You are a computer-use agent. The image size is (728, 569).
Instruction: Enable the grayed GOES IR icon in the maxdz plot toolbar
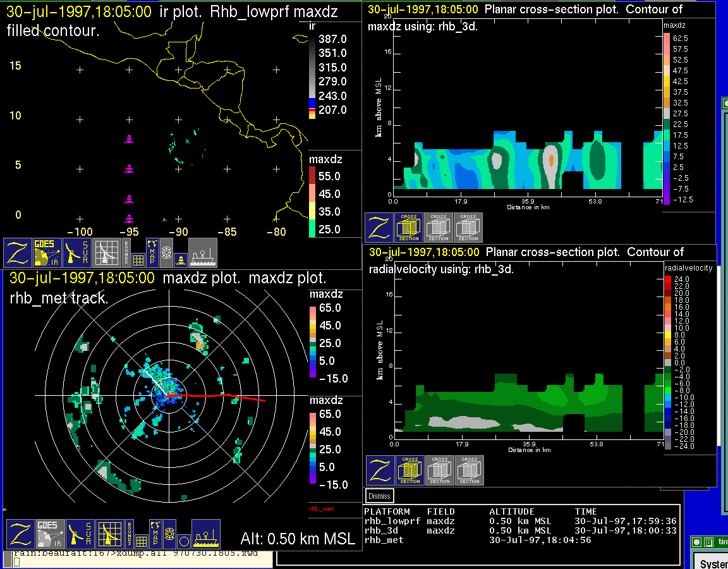(x=50, y=534)
